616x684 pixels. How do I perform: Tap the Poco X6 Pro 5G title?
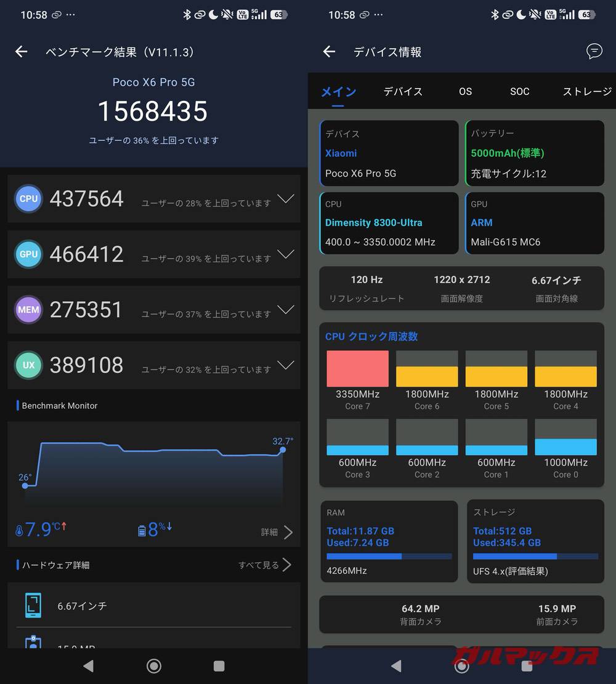pos(153,82)
